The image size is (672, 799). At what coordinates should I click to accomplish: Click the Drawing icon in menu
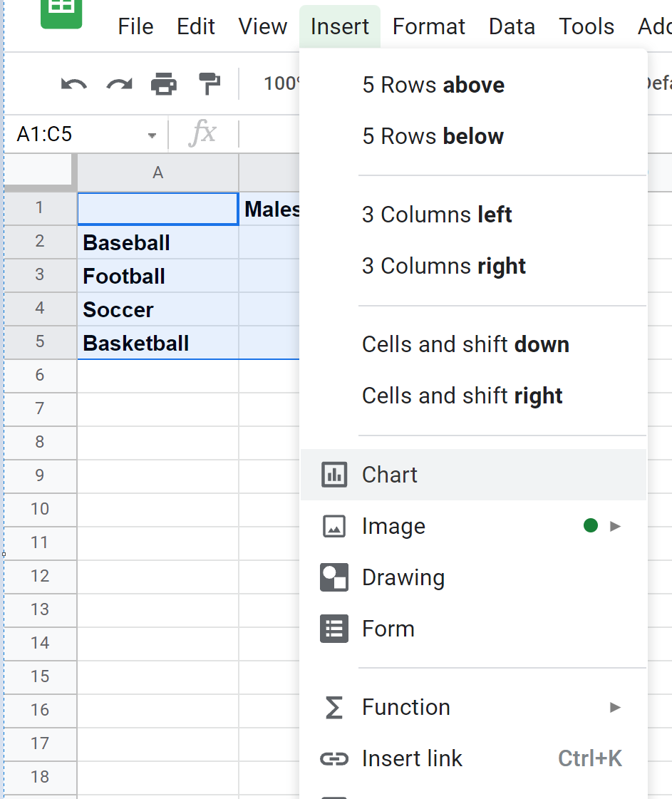(x=334, y=577)
